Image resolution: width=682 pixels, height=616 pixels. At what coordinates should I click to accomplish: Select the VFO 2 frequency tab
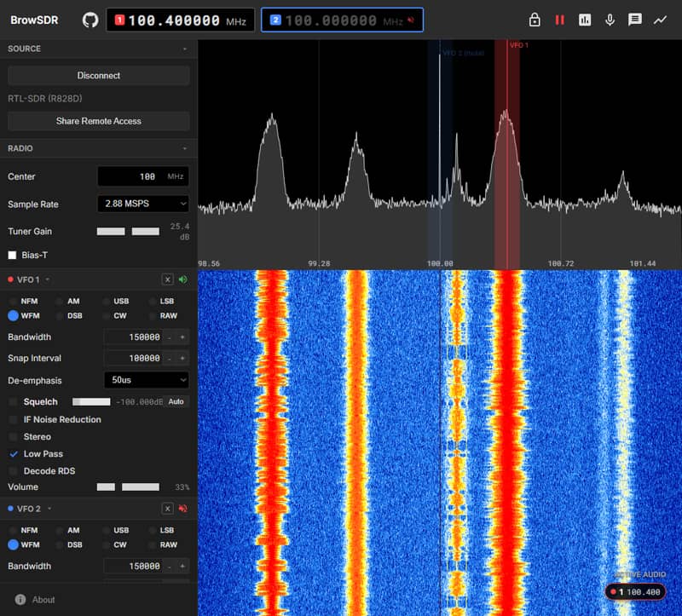(343, 20)
